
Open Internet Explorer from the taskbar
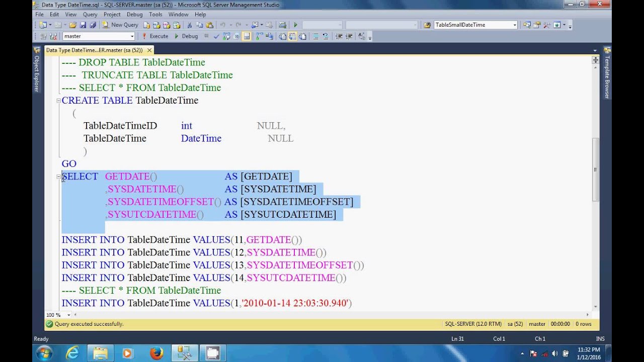tap(72, 353)
